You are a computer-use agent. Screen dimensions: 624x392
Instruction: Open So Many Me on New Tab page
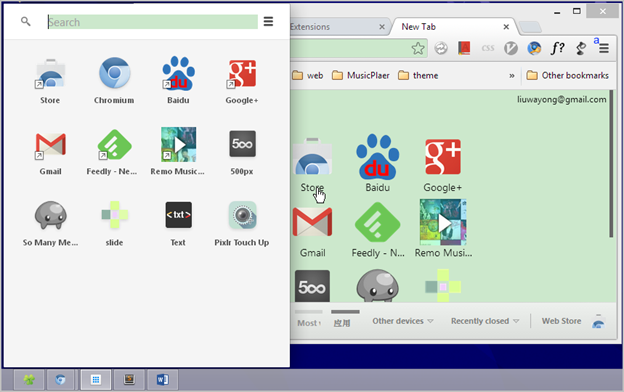click(377, 285)
